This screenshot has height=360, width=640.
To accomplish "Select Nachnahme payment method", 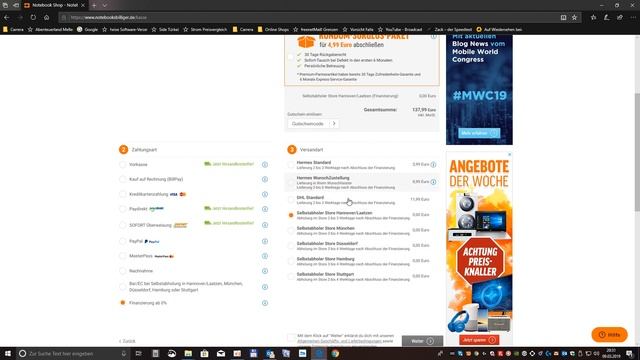I will pyautogui.click(x=122, y=271).
